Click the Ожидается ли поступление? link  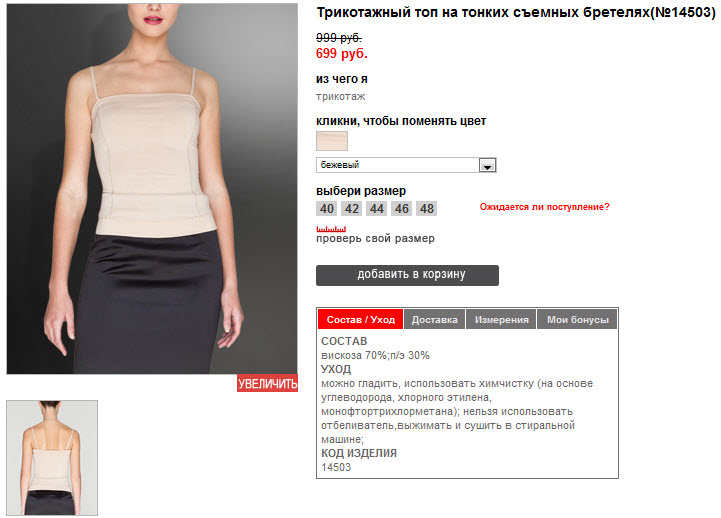click(x=544, y=207)
